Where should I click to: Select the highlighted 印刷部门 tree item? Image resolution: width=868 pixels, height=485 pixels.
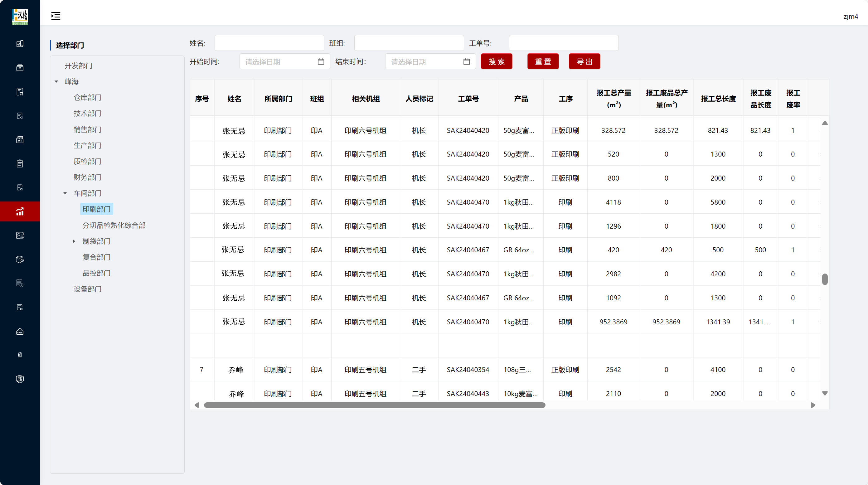click(x=96, y=209)
